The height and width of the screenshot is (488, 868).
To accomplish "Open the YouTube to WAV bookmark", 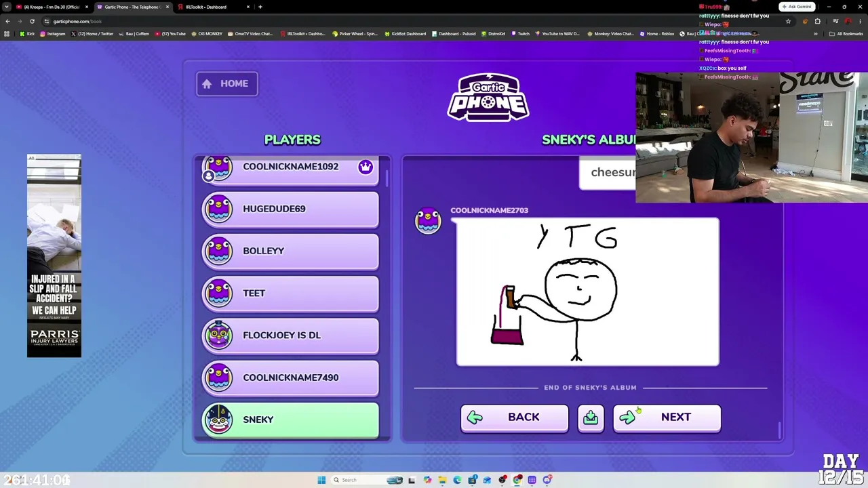I will tap(558, 34).
